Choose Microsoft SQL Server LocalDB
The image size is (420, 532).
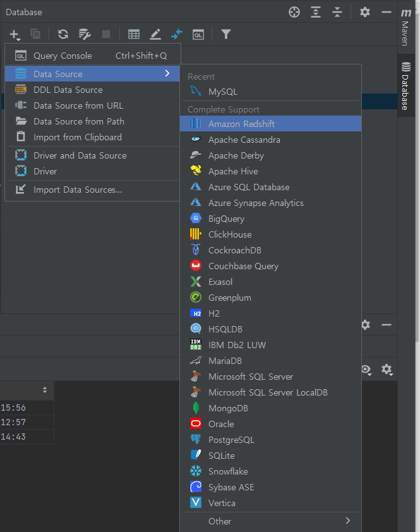click(270, 392)
